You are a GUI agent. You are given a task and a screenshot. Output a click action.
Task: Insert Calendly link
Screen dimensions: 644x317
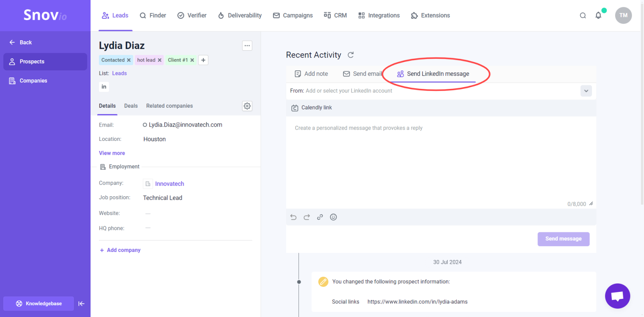tap(312, 108)
